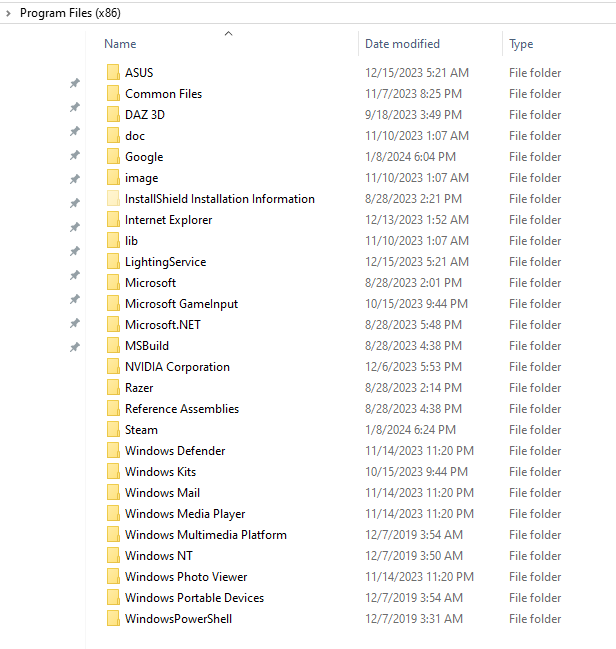
Task: Click date 1/8/2024 6:24 PM for Steam
Action: pyautogui.click(x=410, y=430)
